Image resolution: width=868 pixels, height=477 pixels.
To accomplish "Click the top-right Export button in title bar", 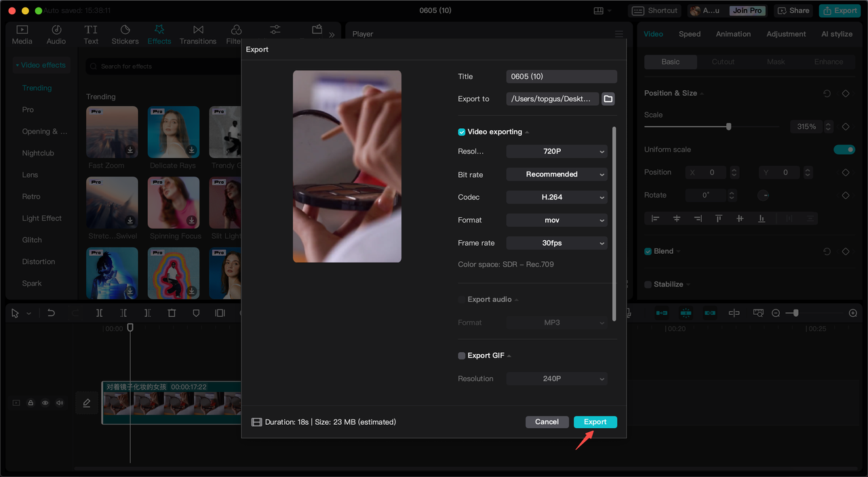I will (840, 11).
